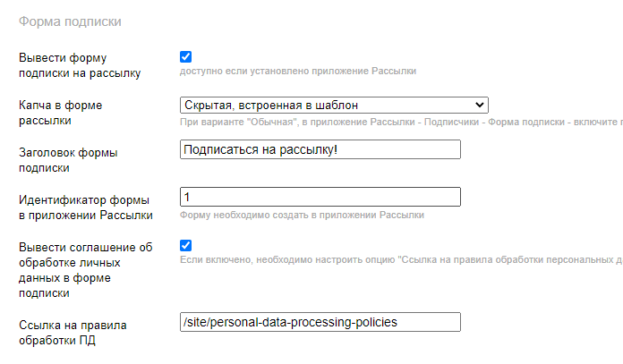
Task: Click the form identifier field containing 1
Action: tap(320, 197)
